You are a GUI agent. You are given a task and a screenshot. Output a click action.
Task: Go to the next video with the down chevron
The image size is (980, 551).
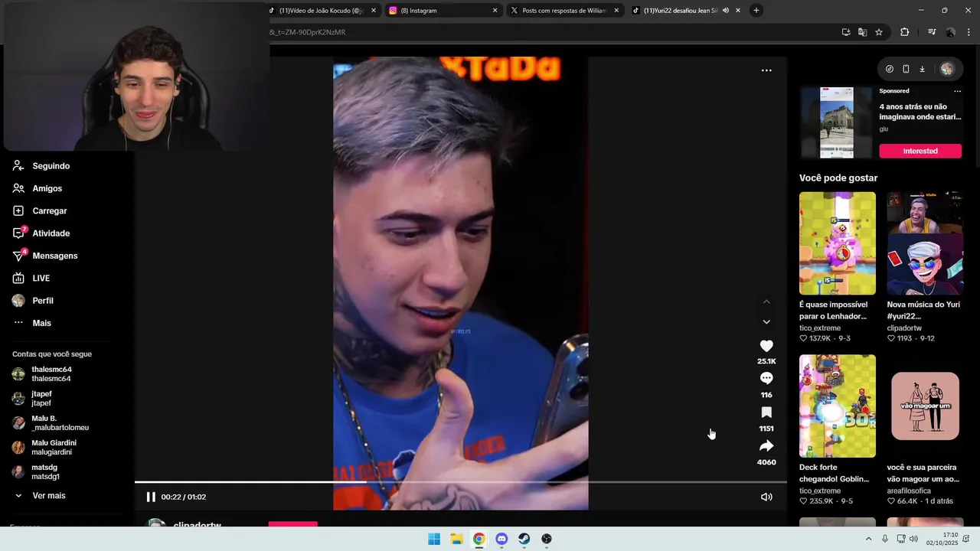pos(766,322)
